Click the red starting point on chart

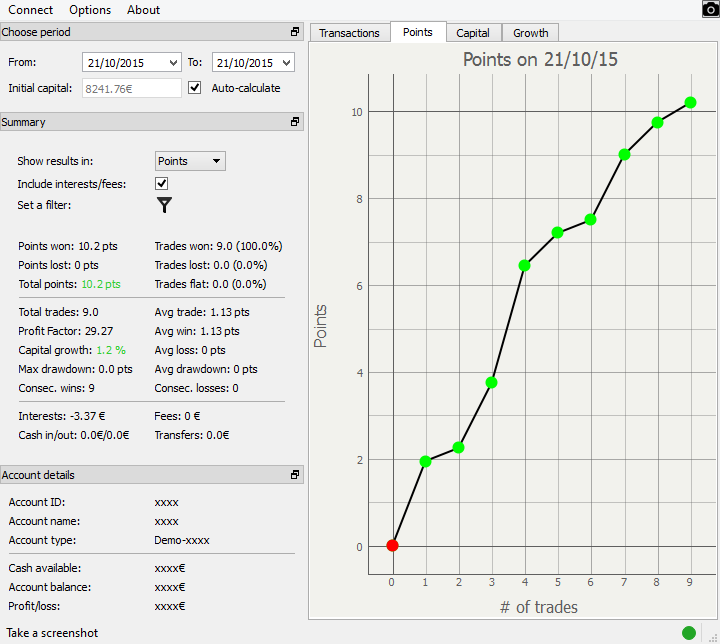tap(392, 545)
